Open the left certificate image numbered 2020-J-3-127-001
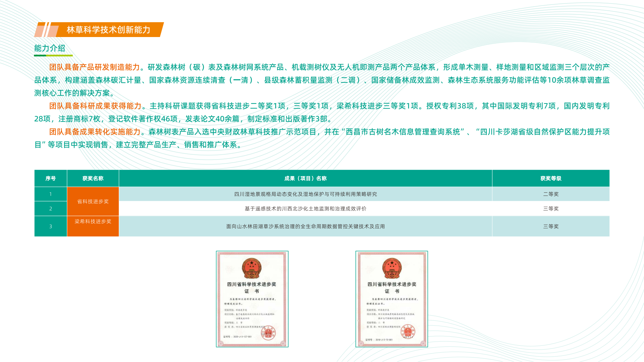This screenshot has width=644, height=362. click(x=252, y=299)
